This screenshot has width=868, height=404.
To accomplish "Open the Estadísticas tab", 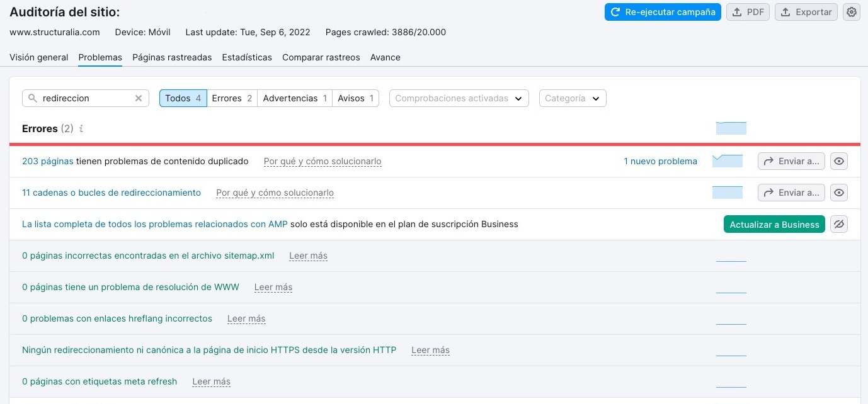I will [x=246, y=57].
